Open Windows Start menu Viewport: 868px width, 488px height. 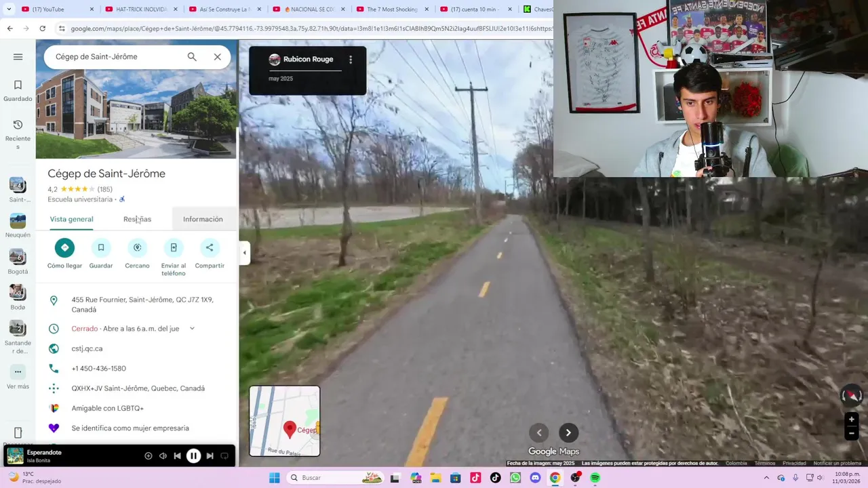pos(275,478)
